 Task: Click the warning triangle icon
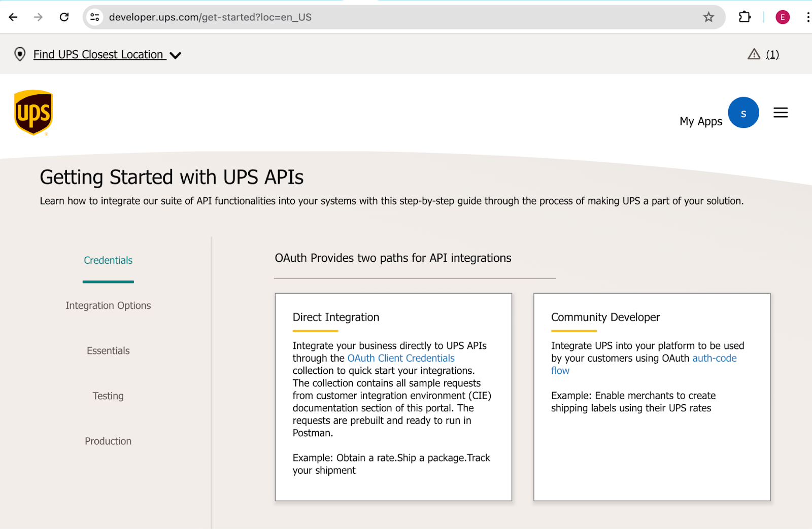pos(753,54)
